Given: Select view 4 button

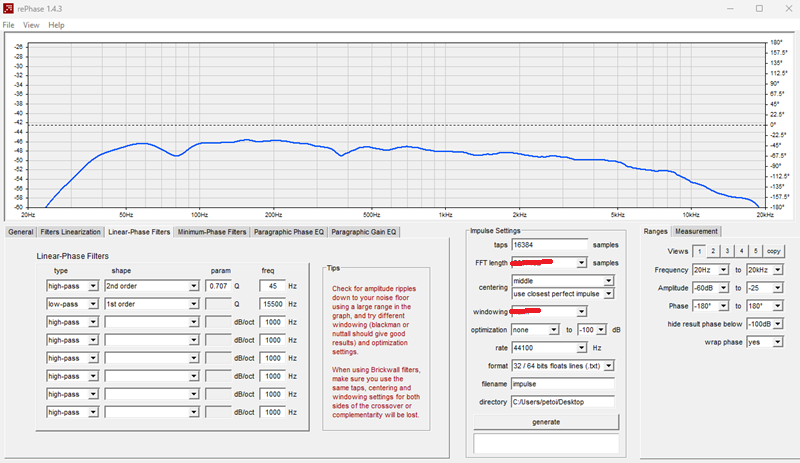Looking at the screenshot, I should click(x=741, y=251).
